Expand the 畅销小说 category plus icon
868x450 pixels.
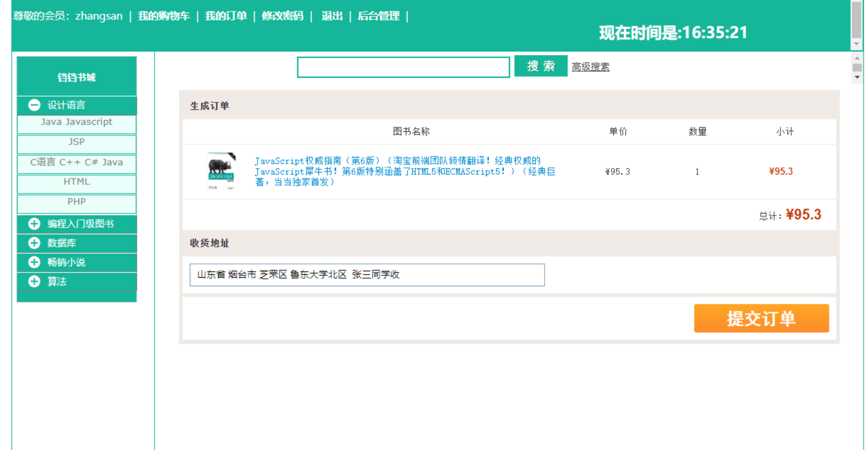[34, 263]
